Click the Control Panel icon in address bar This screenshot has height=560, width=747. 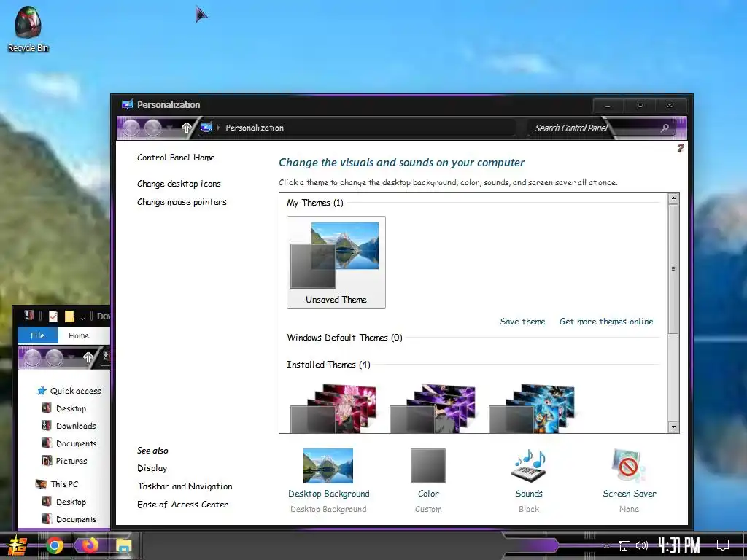tap(206, 127)
